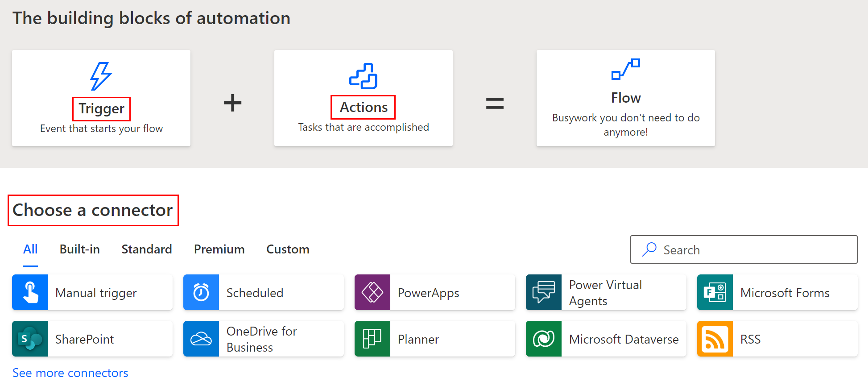The height and width of the screenshot is (390, 868).
Task: Click 'Busywork you don't need to do anymore!' text
Action: coord(626,124)
